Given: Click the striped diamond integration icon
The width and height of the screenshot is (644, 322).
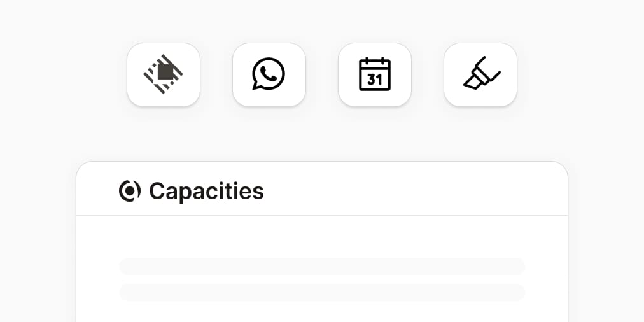Looking at the screenshot, I should click(x=164, y=74).
